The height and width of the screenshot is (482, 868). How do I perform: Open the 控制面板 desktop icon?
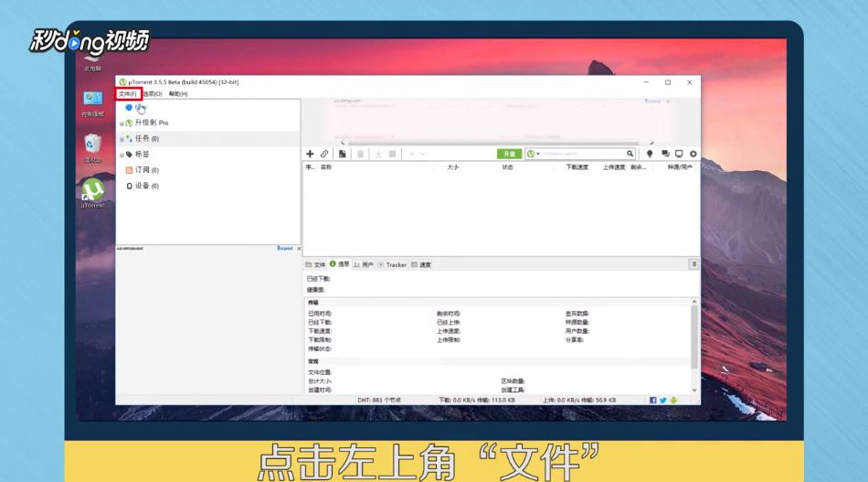(92, 103)
